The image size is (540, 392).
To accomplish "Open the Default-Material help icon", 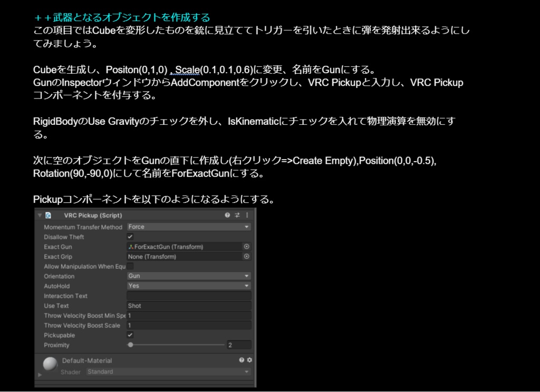I will point(242,360).
